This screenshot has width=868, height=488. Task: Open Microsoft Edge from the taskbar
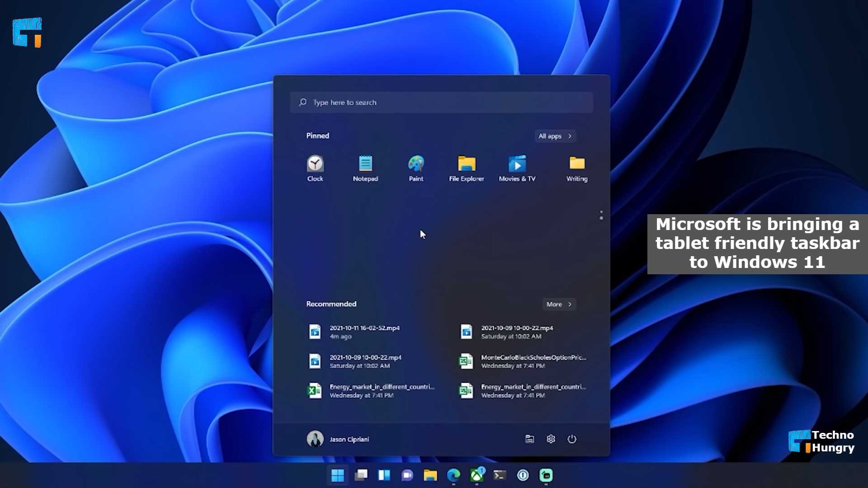(454, 475)
